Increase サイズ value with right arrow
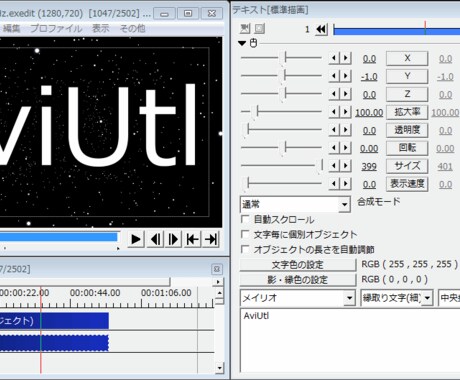The height and width of the screenshot is (380, 460). pyautogui.click(x=346, y=166)
